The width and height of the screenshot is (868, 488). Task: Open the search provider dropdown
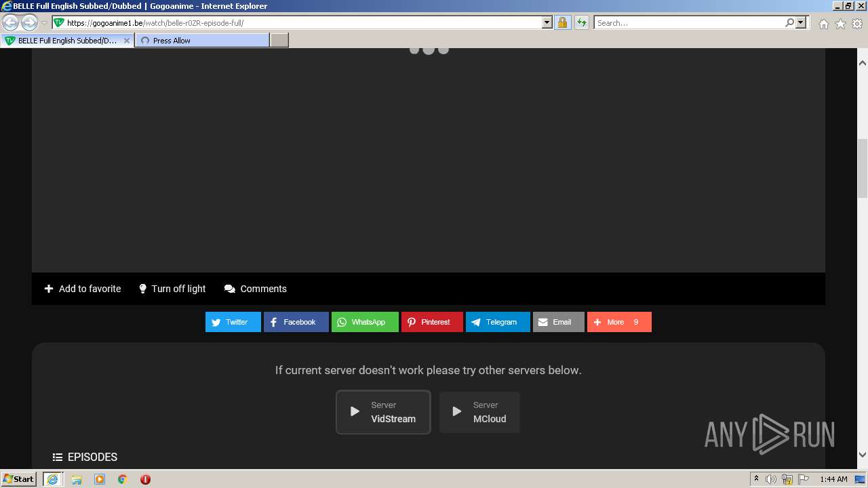click(801, 23)
